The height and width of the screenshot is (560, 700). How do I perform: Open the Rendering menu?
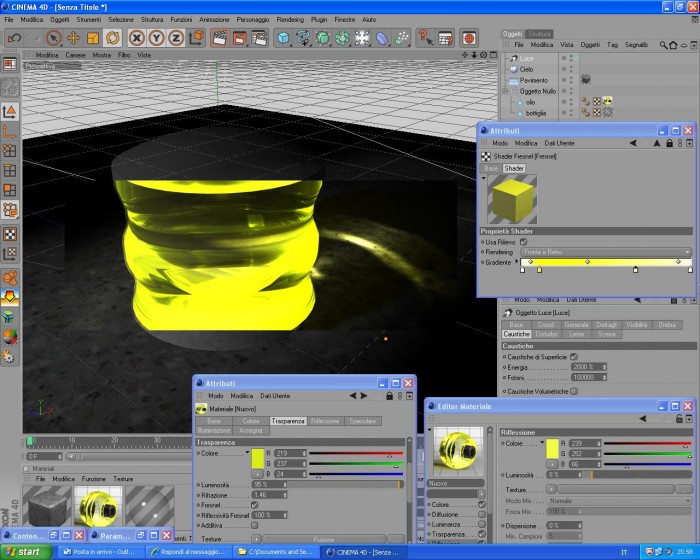[290, 20]
